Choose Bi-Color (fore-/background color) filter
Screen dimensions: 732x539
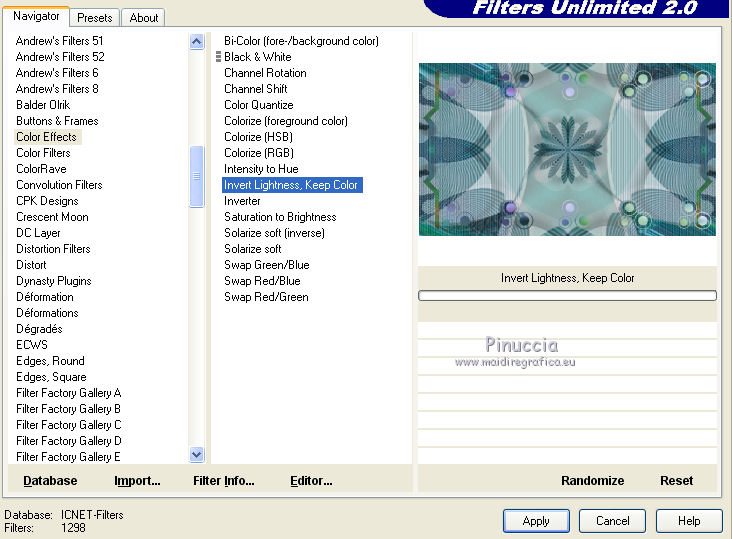(x=301, y=41)
